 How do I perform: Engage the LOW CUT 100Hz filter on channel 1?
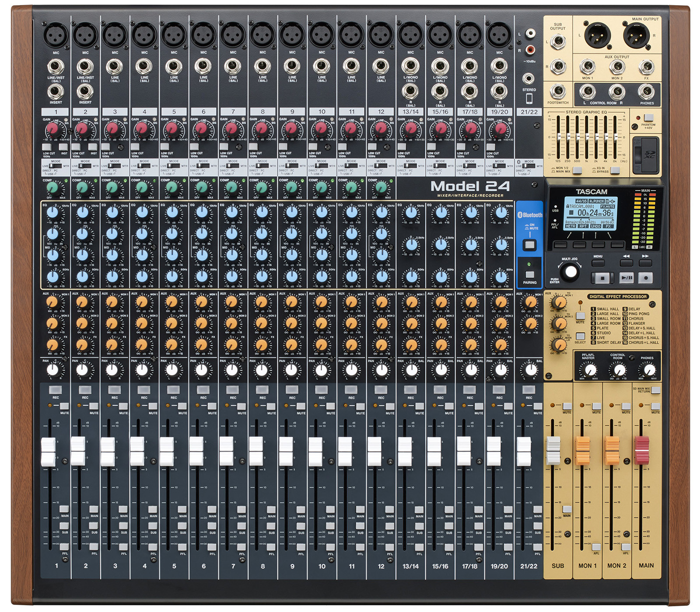click(46, 147)
